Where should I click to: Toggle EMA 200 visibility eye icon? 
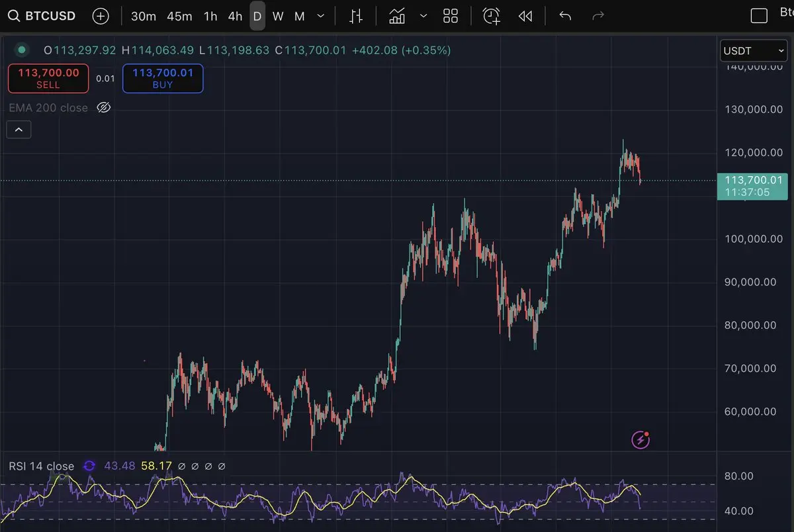[x=103, y=107]
